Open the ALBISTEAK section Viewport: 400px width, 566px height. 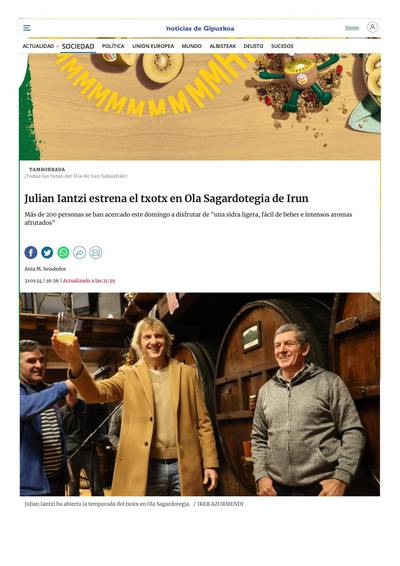pos(223,46)
